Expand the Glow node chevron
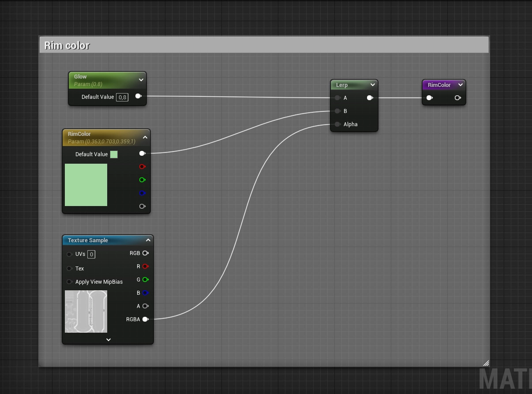 [x=141, y=80]
